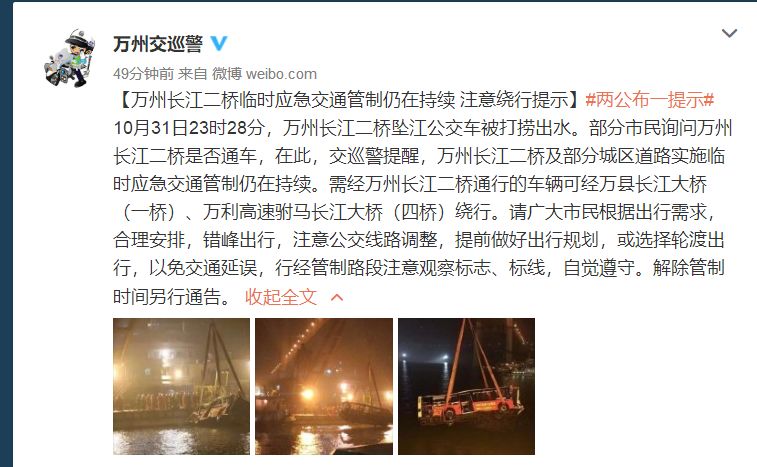
Task: Click the dark blue left page margin
Action: click(6, 233)
